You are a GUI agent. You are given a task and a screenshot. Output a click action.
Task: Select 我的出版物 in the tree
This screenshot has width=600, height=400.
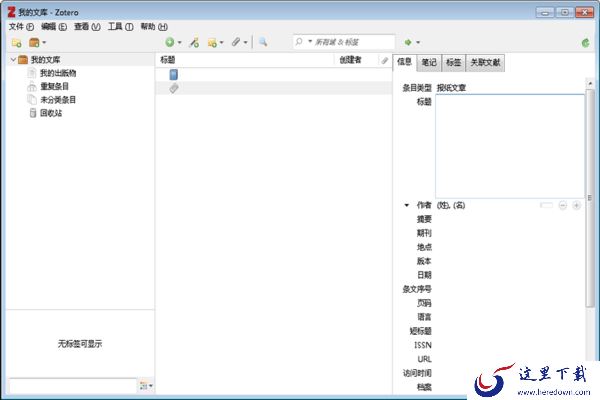(x=58, y=73)
